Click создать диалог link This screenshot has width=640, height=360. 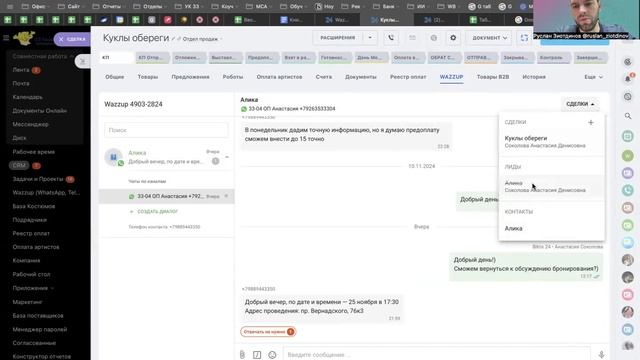(157, 211)
